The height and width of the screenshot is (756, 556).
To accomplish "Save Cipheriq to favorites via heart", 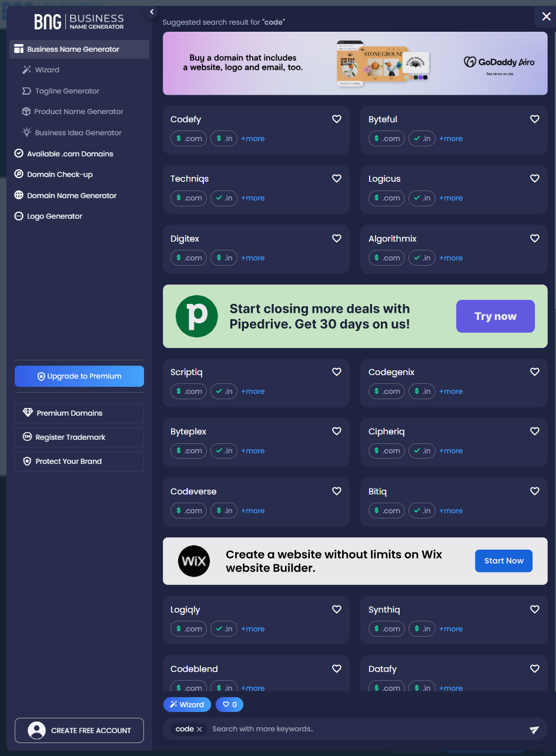I will [535, 431].
